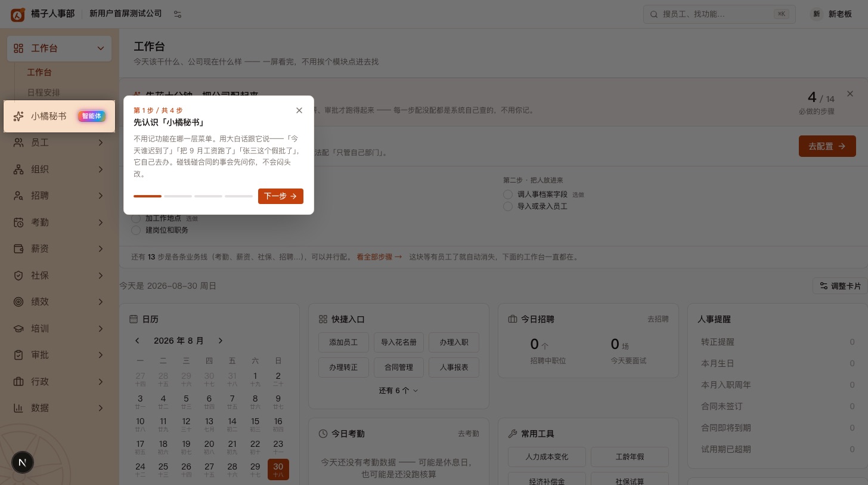
Task: Click the 橘子人事部 logo icon
Action: (x=18, y=14)
